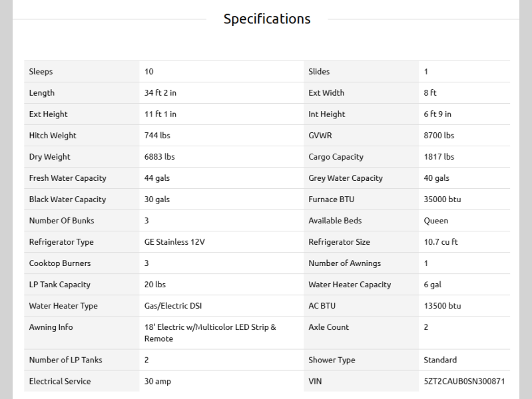Select the 35000 btu furnace value
This screenshot has width=532, height=399.
442,199
